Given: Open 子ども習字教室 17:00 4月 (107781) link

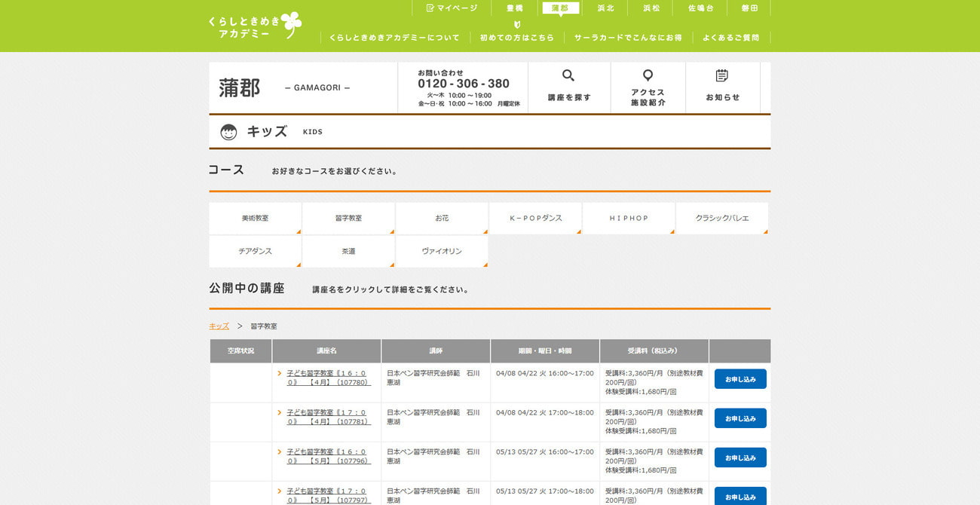Looking at the screenshot, I should pos(328,417).
